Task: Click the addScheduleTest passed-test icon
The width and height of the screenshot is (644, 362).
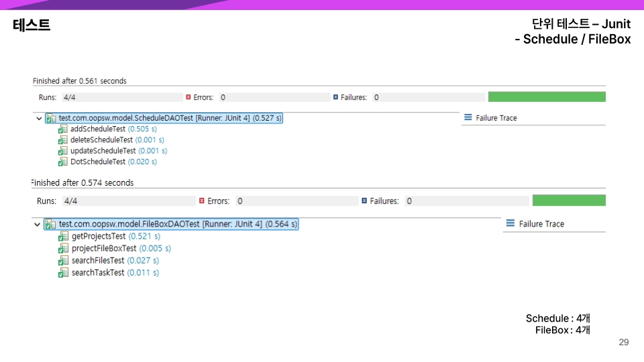Action: (x=63, y=129)
